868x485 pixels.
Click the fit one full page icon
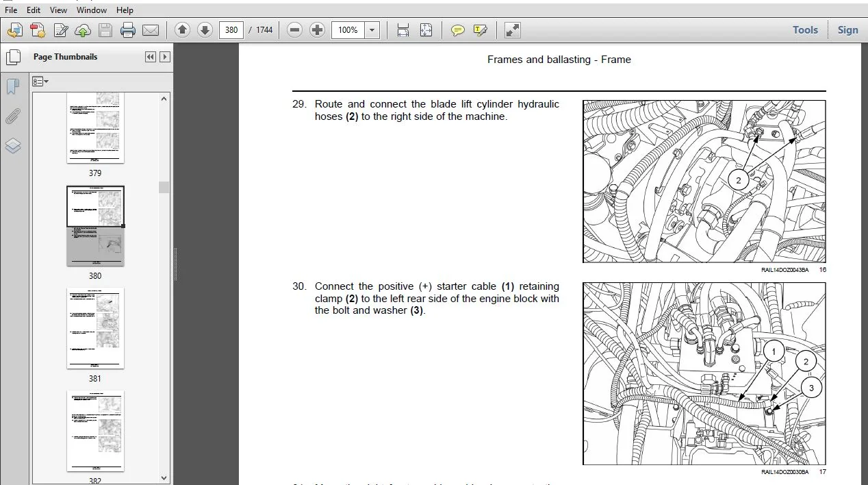pyautogui.click(x=426, y=30)
